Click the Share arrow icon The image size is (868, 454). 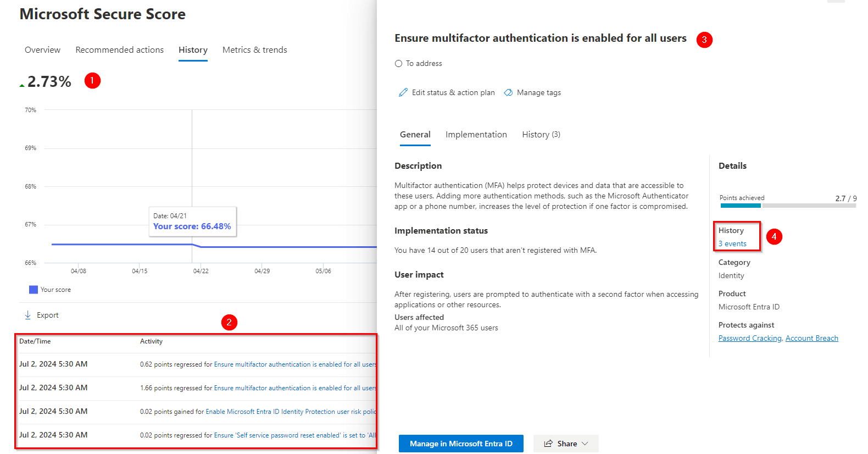click(x=548, y=444)
